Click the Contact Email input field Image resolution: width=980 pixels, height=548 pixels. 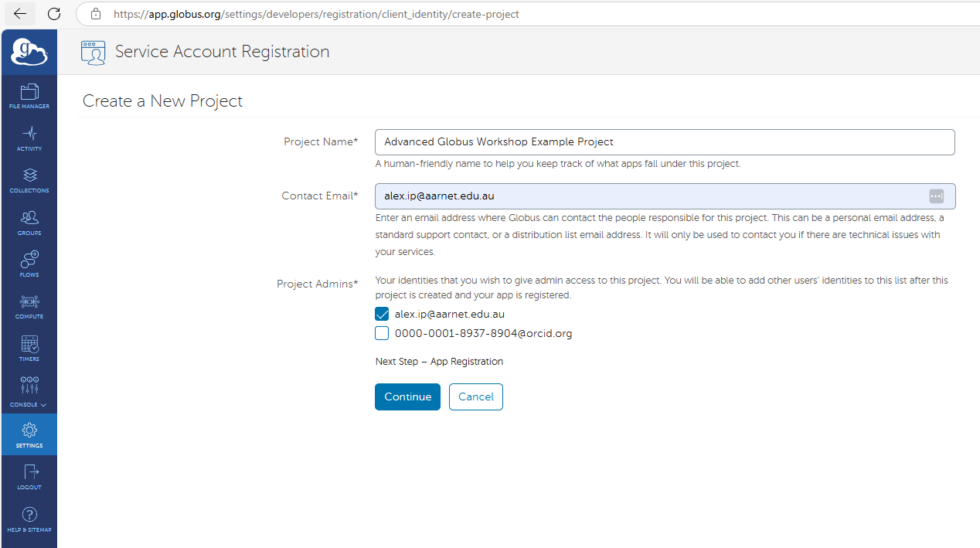(649, 196)
